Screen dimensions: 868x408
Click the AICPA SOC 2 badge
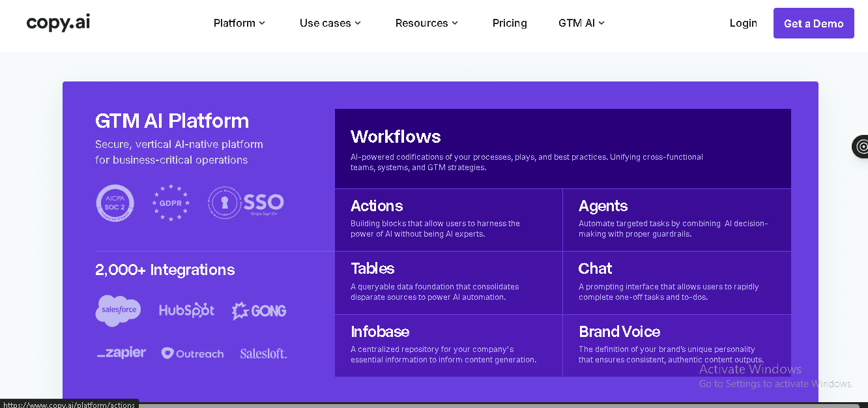[x=115, y=203]
